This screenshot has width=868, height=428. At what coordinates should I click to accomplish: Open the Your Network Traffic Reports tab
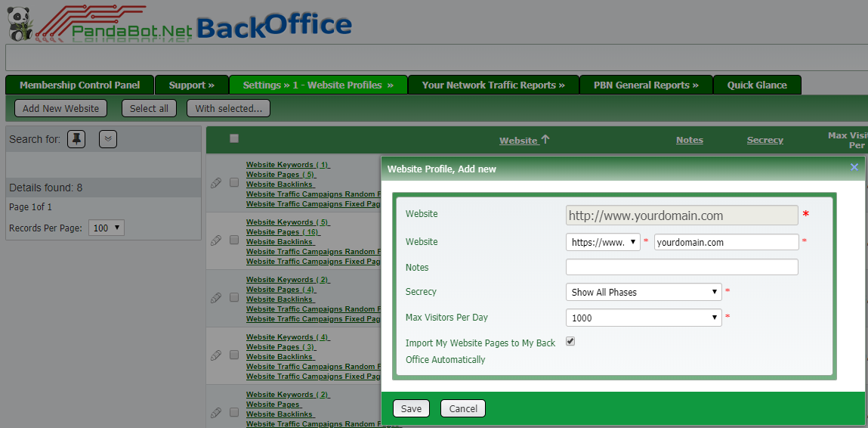493,85
